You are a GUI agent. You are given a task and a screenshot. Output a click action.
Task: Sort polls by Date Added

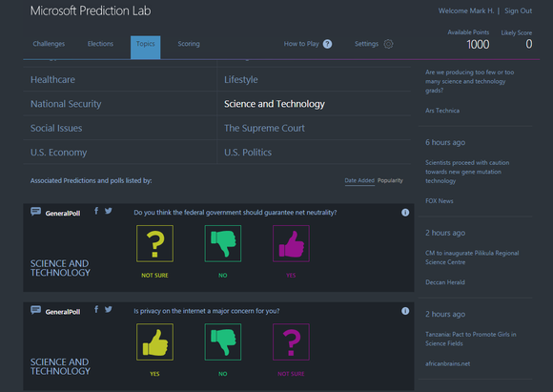[x=359, y=180]
